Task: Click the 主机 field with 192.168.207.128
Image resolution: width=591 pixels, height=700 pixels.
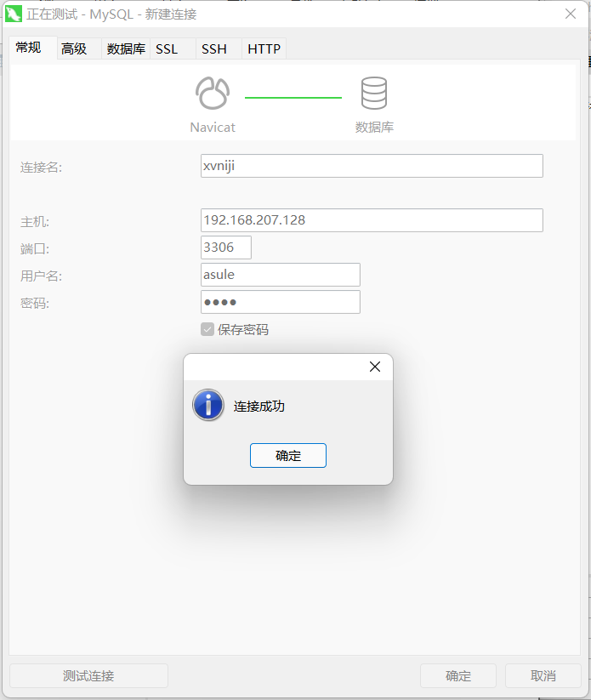Action: [372, 220]
